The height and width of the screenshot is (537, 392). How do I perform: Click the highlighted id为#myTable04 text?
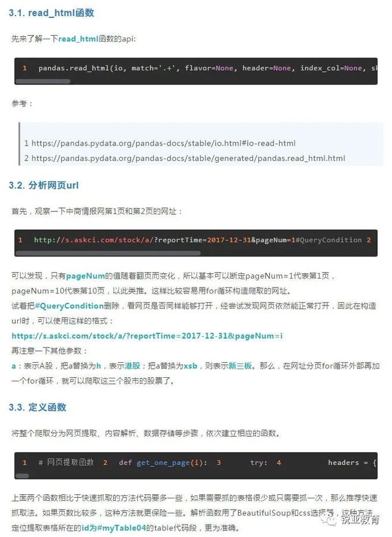tap(113, 527)
